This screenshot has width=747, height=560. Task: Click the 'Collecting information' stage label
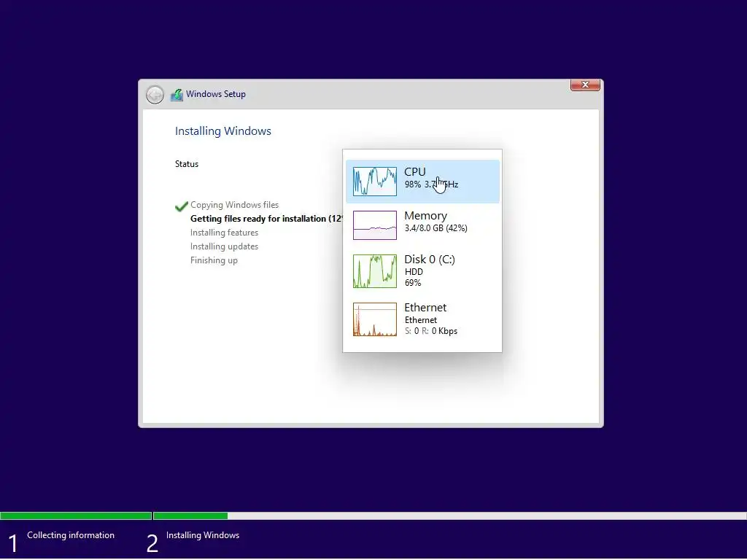71,535
